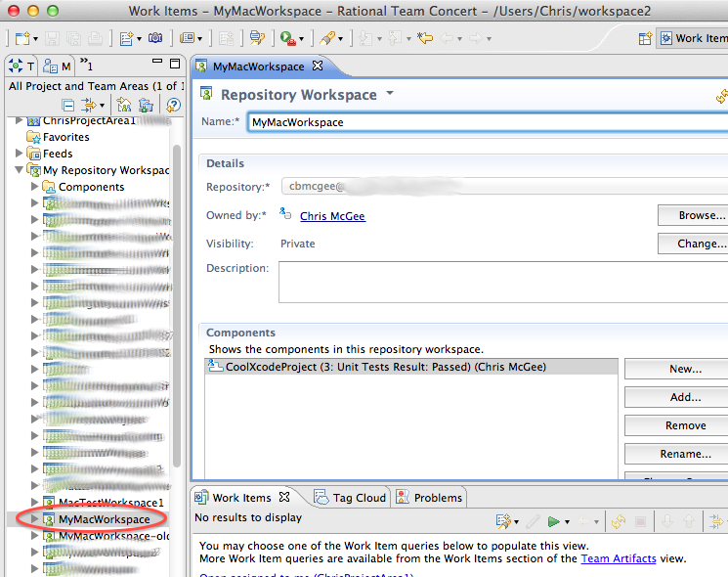Screen dimensions: 728x577
Task: Open the Chris McGee owner link
Action: pos(332,216)
